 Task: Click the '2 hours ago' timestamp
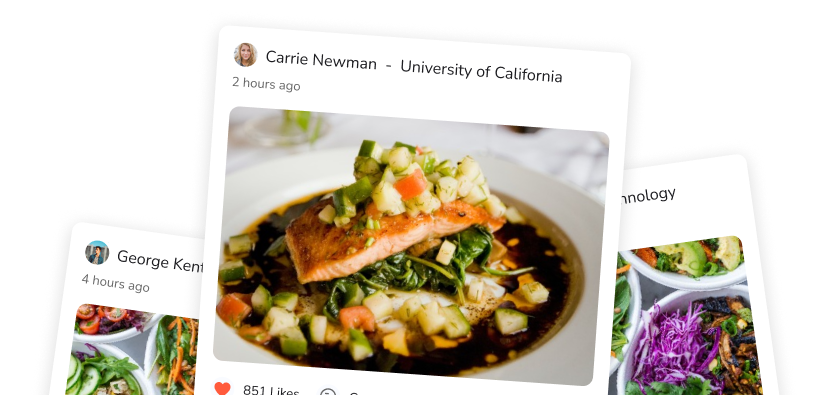[266, 84]
